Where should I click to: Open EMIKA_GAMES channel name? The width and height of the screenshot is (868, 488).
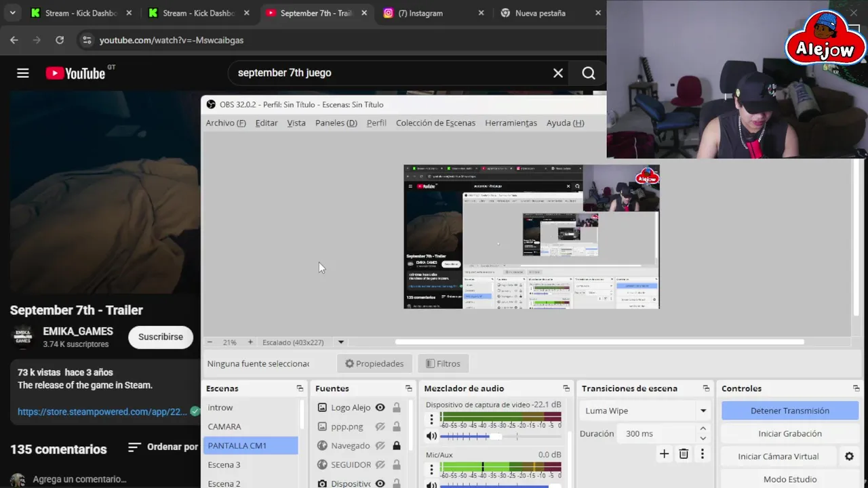[78, 331]
